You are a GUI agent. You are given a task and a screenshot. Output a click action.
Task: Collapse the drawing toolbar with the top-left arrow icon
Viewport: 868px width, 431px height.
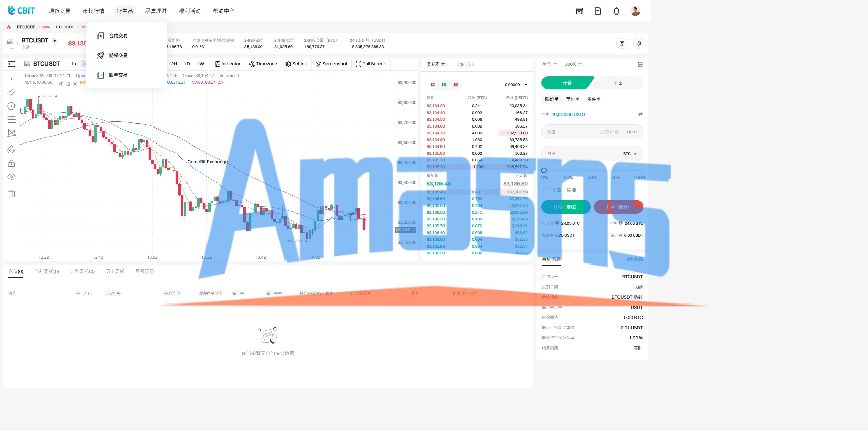coord(12,64)
